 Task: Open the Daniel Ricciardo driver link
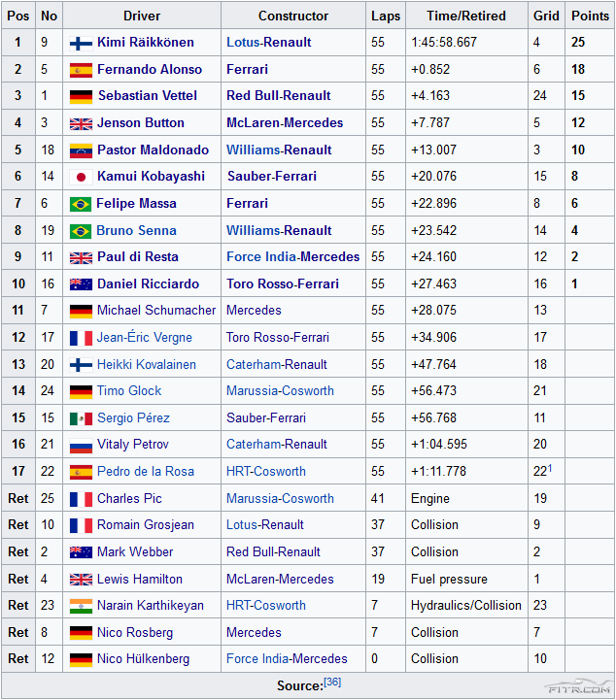click(x=148, y=284)
